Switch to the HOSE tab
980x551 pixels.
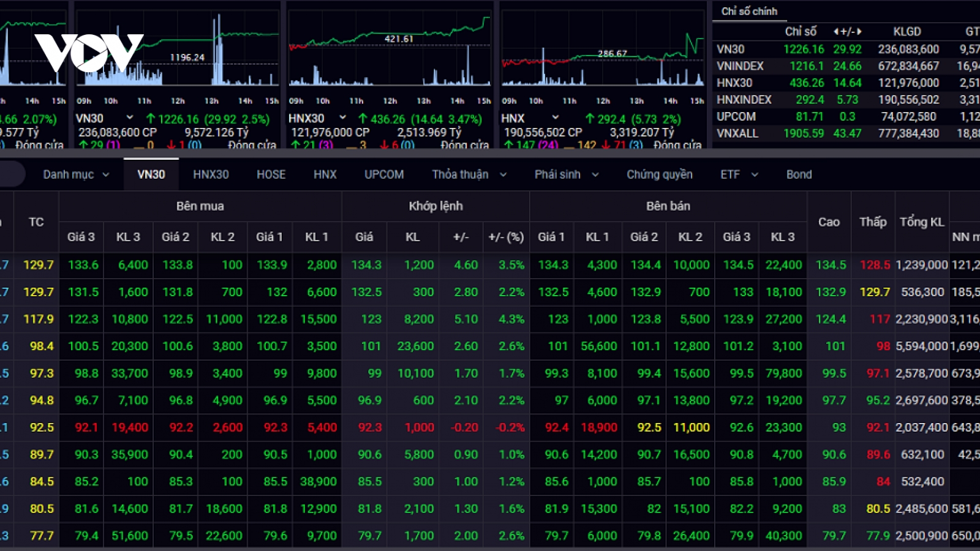(271, 174)
